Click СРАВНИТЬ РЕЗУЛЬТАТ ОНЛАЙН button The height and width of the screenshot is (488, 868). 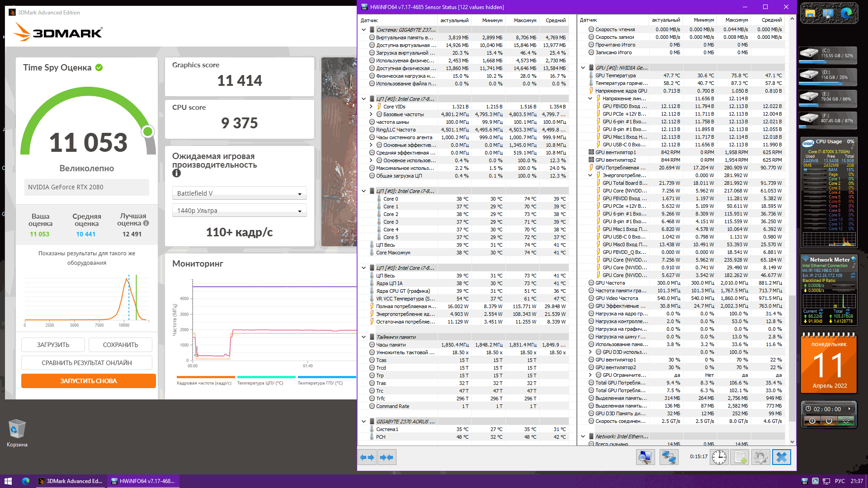tap(87, 363)
